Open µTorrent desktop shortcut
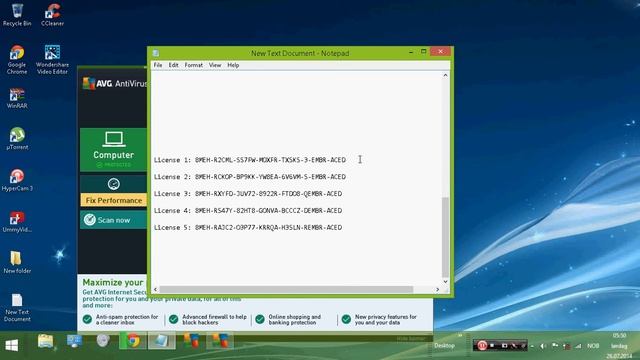The width and height of the screenshot is (640, 360). tap(17, 139)
